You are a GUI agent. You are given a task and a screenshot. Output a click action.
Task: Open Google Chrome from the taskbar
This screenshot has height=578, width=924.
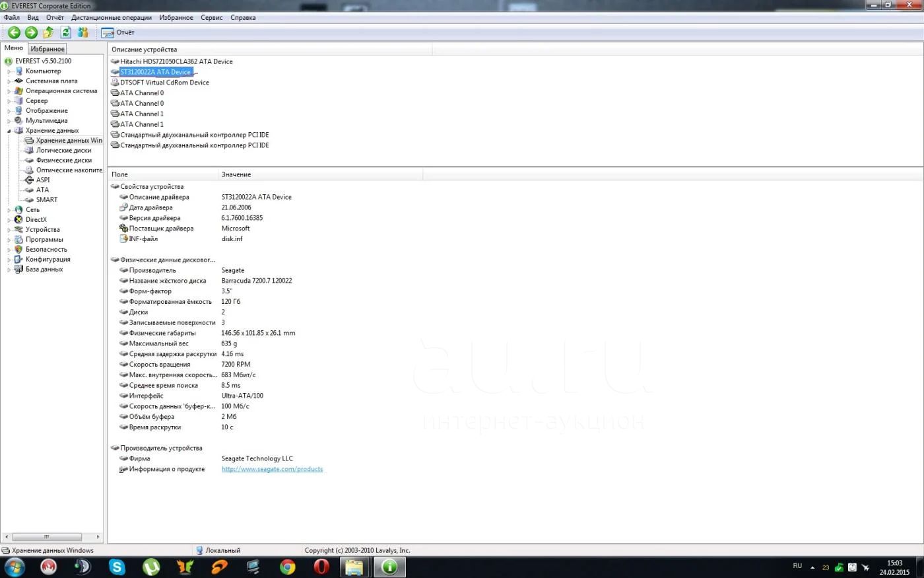point(287,567)
